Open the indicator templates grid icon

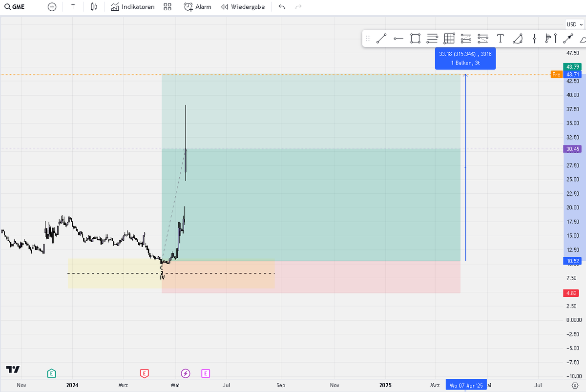167,7
